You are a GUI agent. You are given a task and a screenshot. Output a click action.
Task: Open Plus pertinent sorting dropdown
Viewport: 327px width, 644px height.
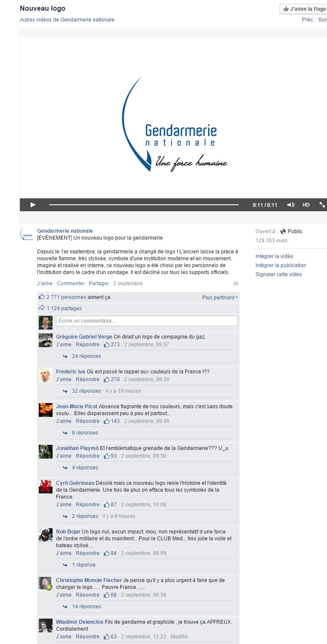point(220,298)
